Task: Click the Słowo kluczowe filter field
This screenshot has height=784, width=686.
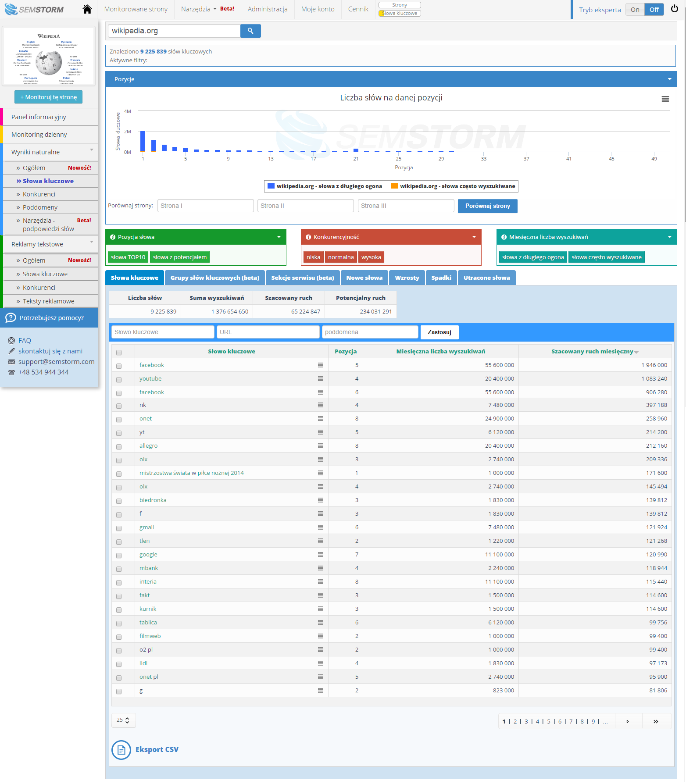Action: [x=163, y=332]
